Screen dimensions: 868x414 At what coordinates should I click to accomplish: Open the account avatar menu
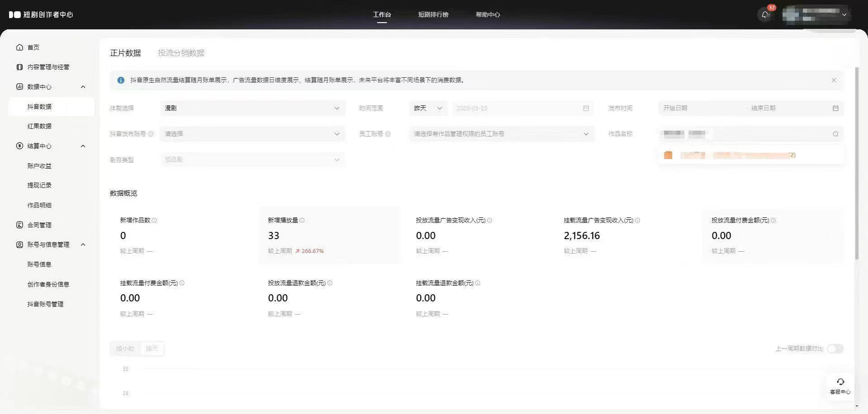pos(816,14)
